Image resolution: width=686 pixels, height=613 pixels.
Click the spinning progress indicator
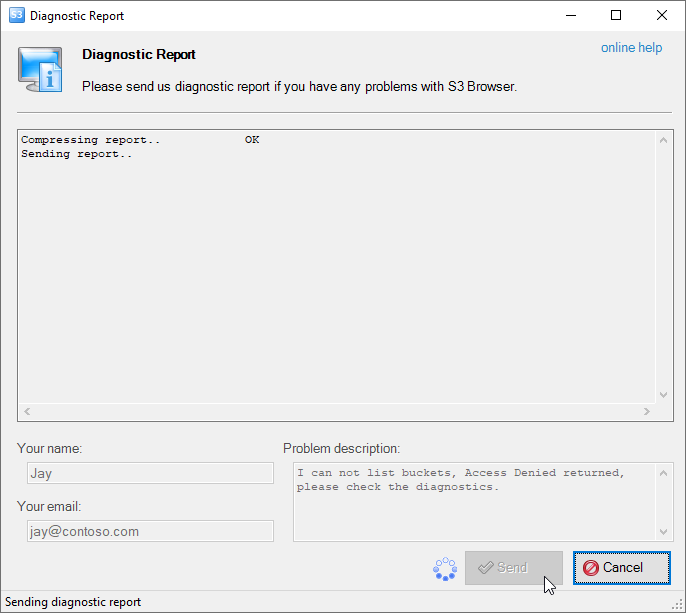coord(445,569)
